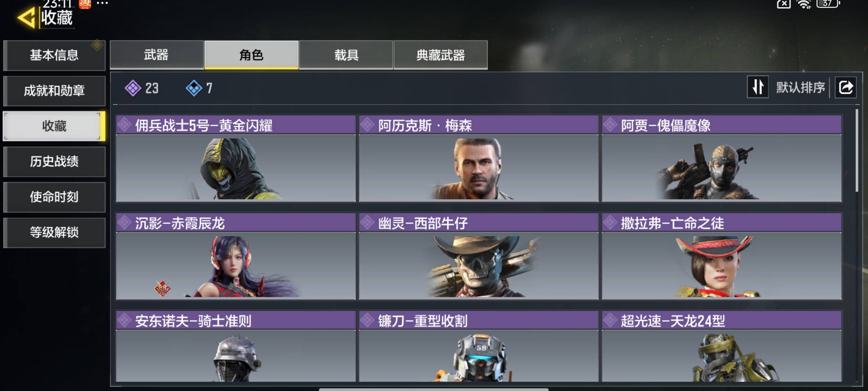Select the 幽灵-西部牛仔 character card

[x=478, y=256]
